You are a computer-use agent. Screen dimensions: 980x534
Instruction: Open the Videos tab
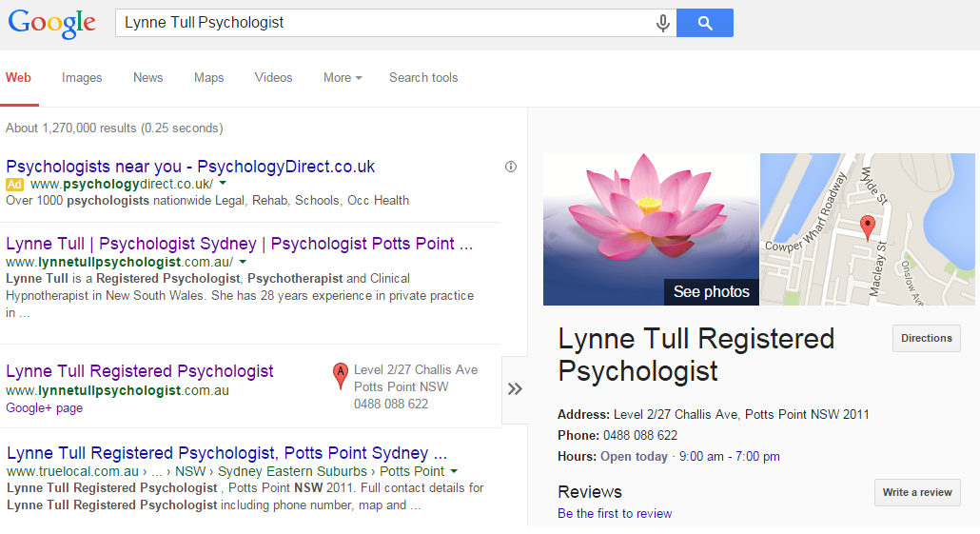point(273,77)
